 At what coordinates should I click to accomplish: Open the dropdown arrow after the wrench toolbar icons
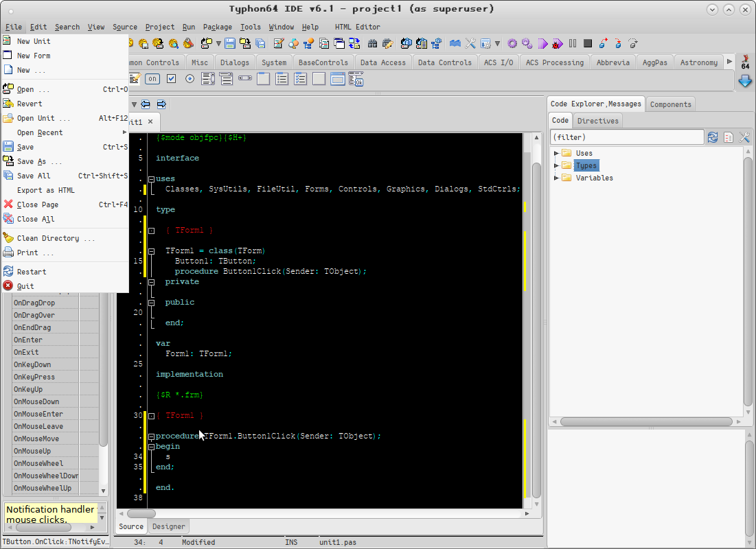[x=497, y=44]
